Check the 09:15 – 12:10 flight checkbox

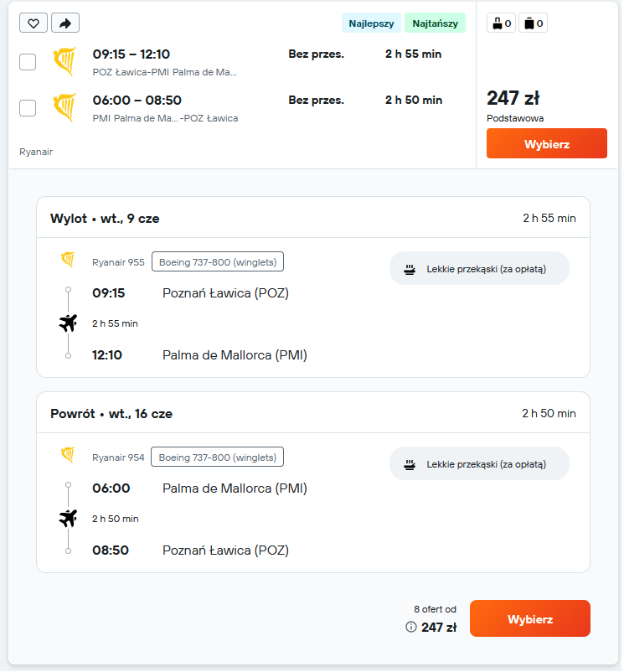click(x=28, y=62)
